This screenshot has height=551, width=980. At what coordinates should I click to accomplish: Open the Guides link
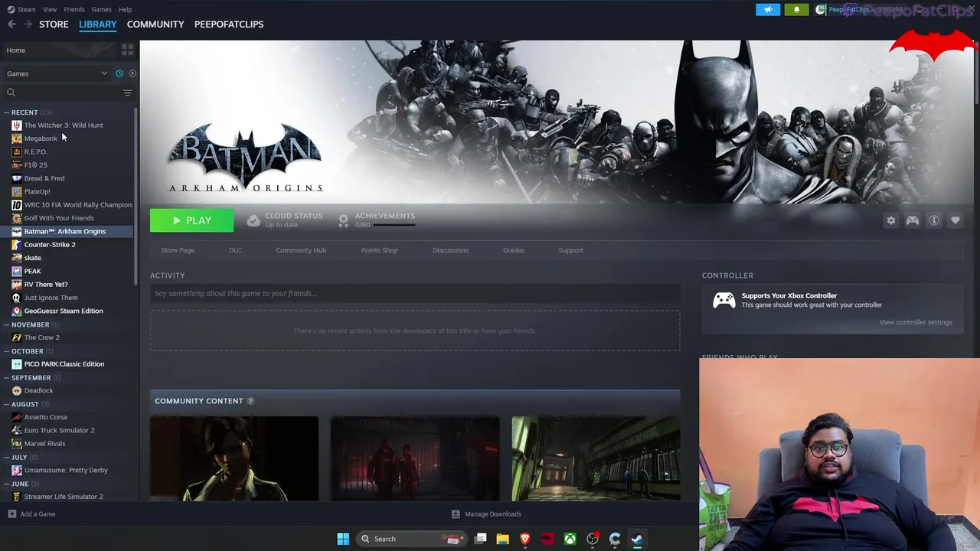(514, 250)
